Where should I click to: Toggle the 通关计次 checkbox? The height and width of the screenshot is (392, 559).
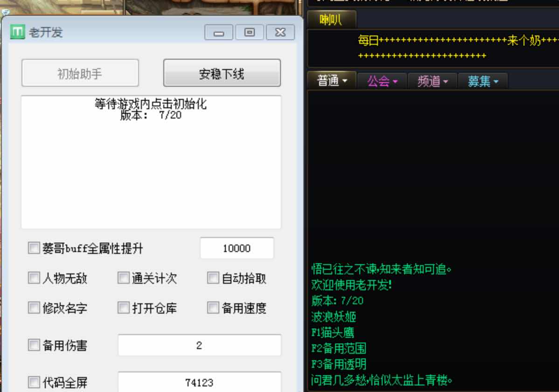click(123, 278)
